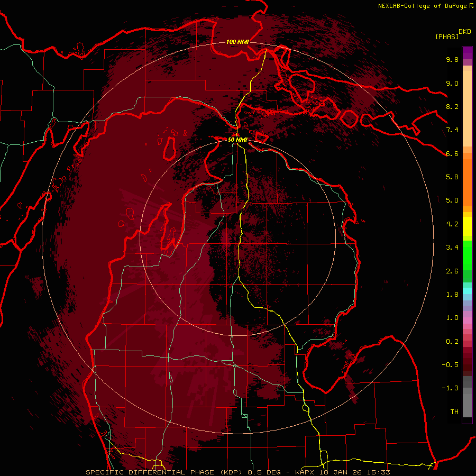Click the 0.2 value on the color scale
The image size is (476, 476).
click(x=452, y=342)
